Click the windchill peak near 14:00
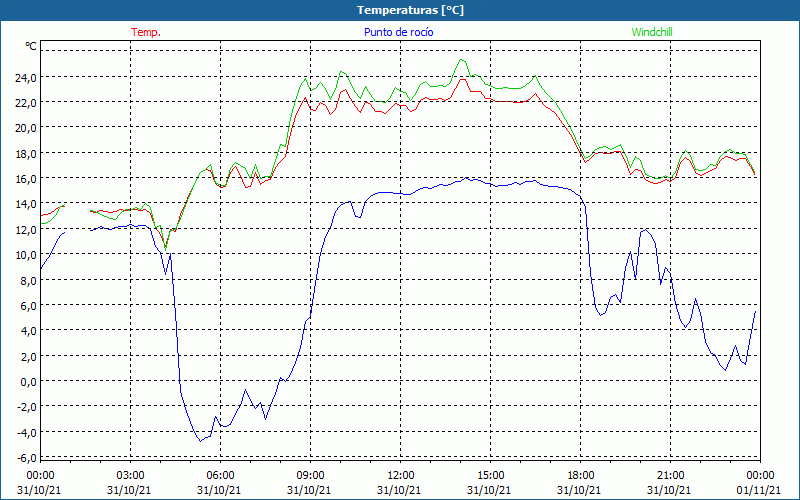The width and height of the screenshot is (800, 500). tap(461, 59)
